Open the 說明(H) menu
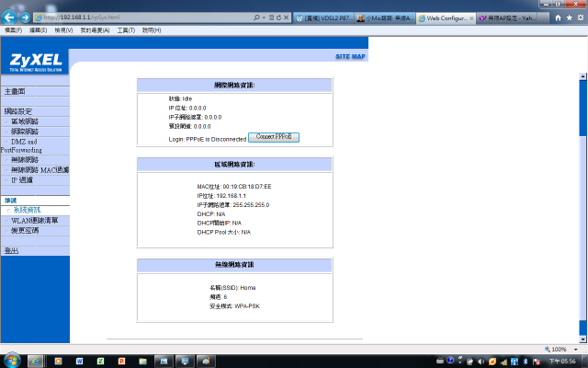 pyautogui.click(x=152, y=30)
